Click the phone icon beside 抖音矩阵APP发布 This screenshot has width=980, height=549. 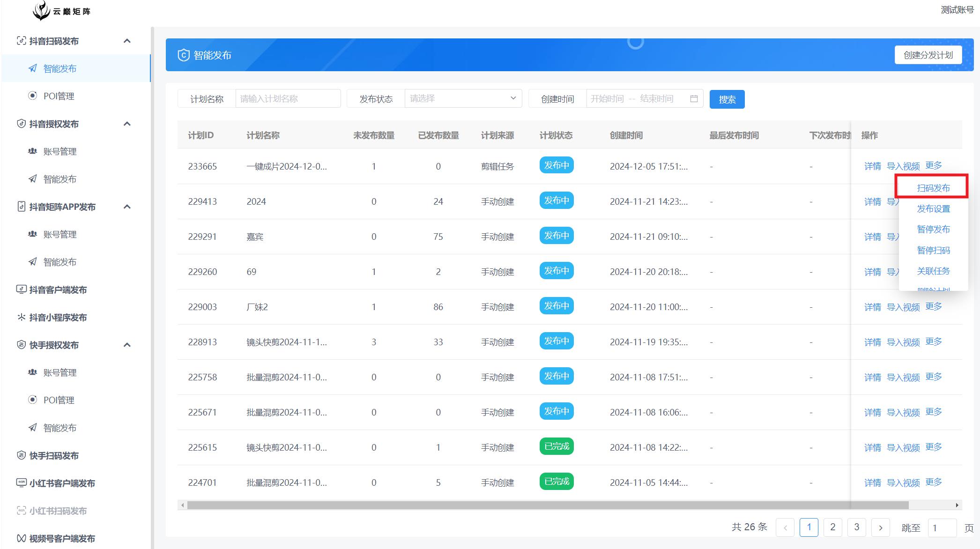click(21, 207)
